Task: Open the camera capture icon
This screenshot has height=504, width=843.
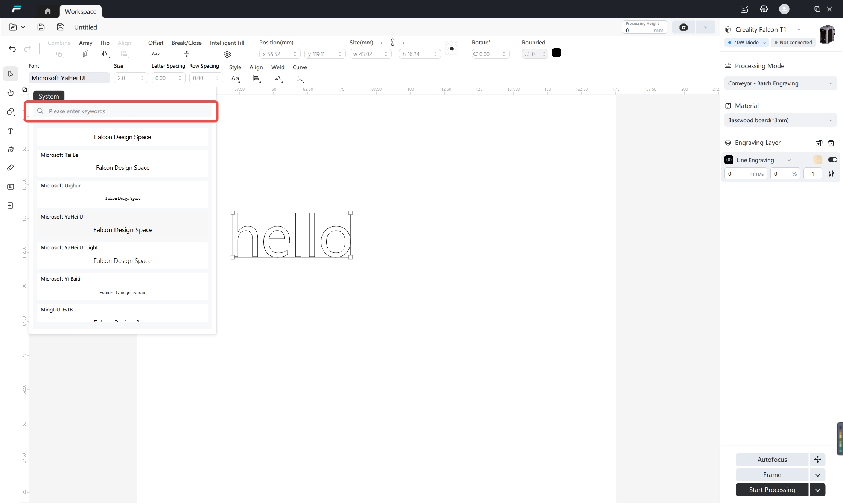Action: click(683, 27)
